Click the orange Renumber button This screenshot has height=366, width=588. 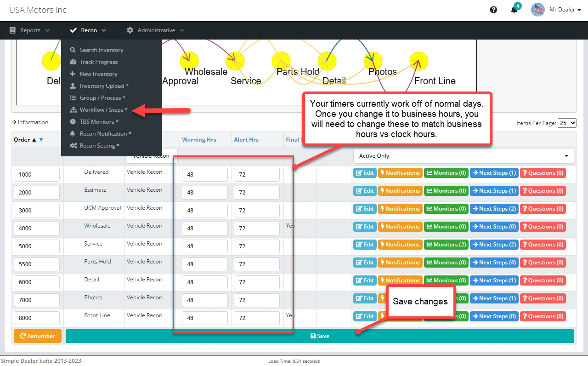coord(38,336)
